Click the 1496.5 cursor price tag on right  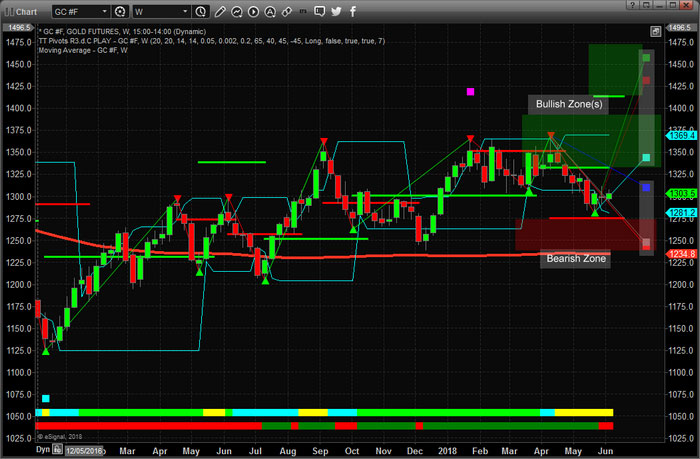[x=680, y=28]
